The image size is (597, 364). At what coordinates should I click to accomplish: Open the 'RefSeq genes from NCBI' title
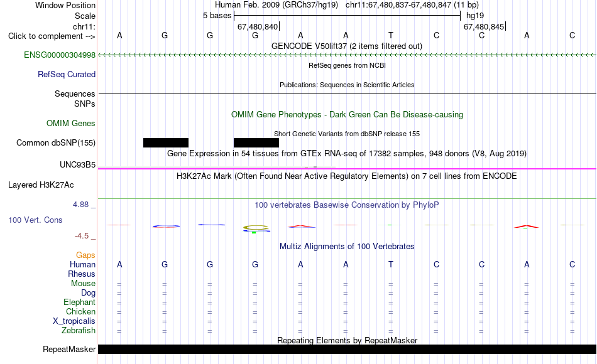347,65
